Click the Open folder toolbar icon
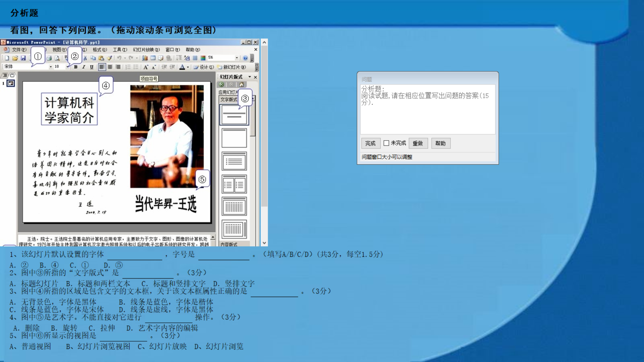 coord(15,58)
